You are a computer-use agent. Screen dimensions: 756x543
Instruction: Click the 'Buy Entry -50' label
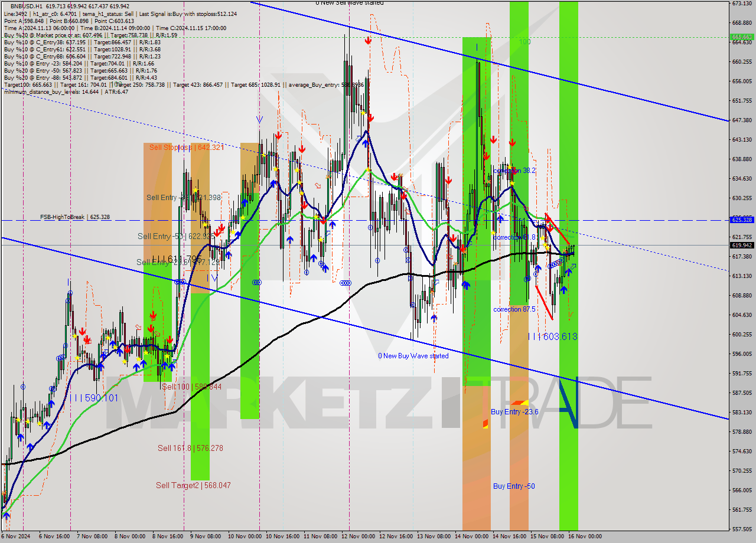pos(514,486)
